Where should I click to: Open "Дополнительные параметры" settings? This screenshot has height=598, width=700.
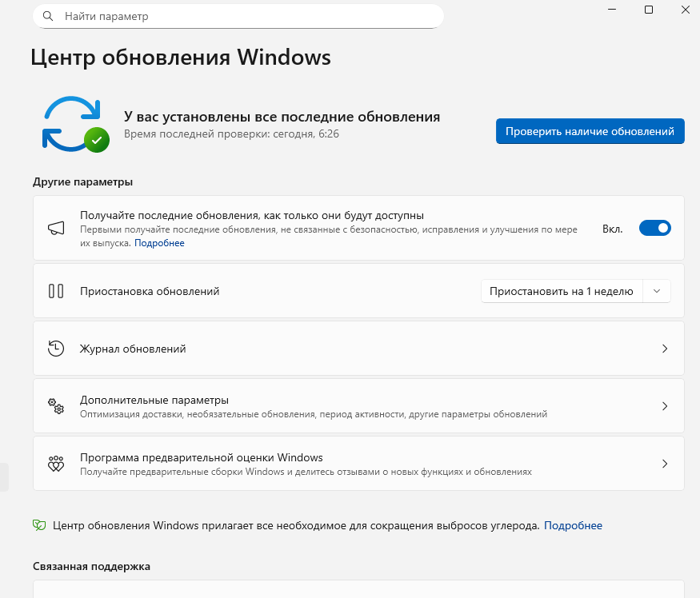[358, 405]
